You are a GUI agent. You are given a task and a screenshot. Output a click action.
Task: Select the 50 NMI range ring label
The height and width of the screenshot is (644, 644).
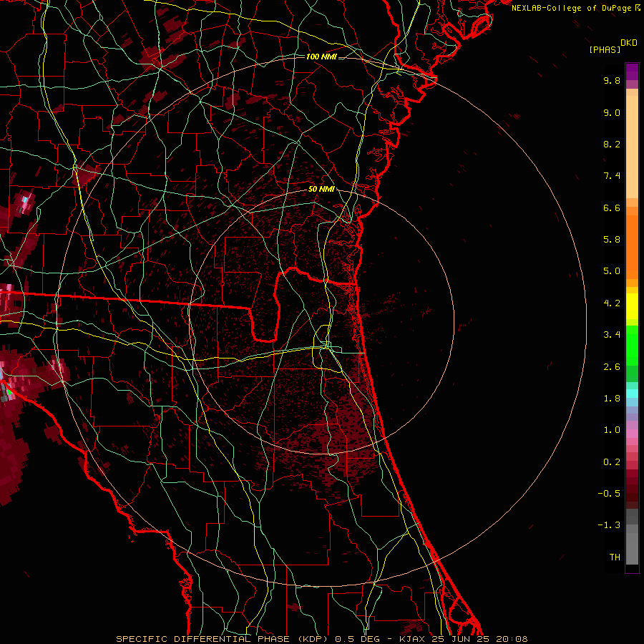coord(321,190)
